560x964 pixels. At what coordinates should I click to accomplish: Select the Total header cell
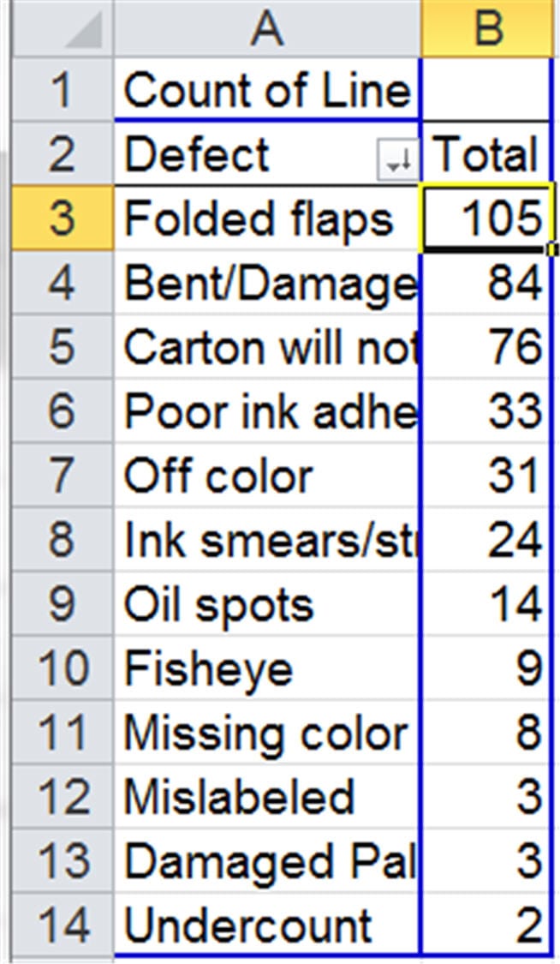tap(486, 154)
